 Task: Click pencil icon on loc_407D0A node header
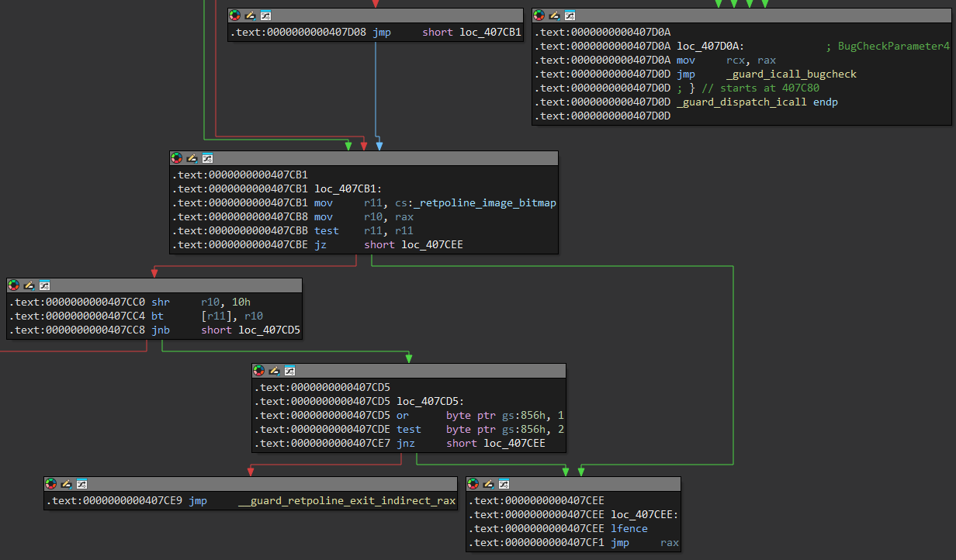(x=554, y=16)
